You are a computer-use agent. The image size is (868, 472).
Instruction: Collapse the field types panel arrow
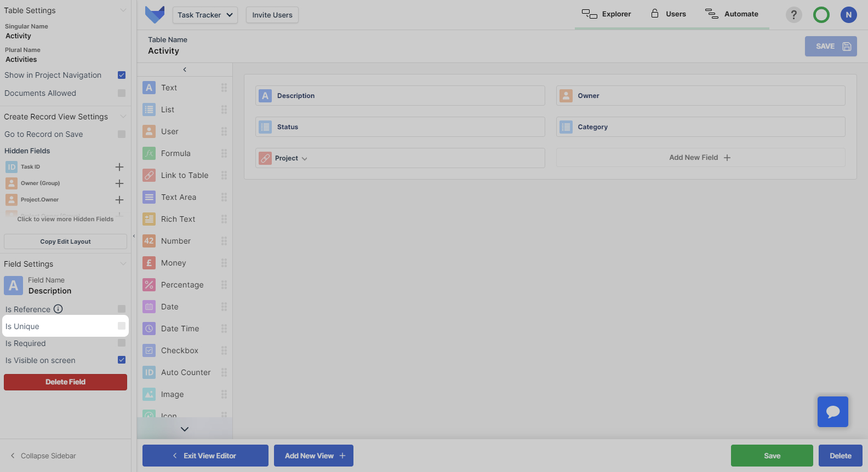[185, 70]
